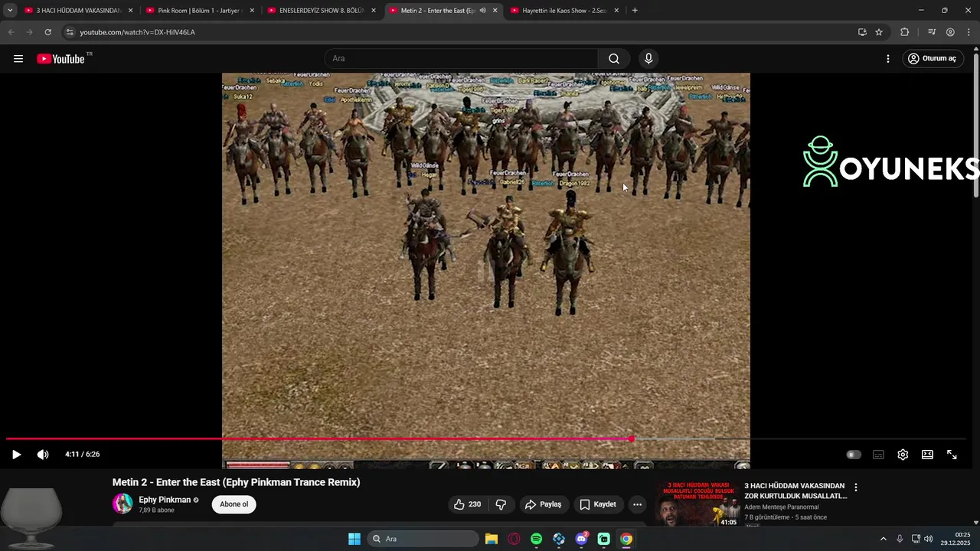Open options menu for the recommended video
980x551 pixels.
[856, 487]
